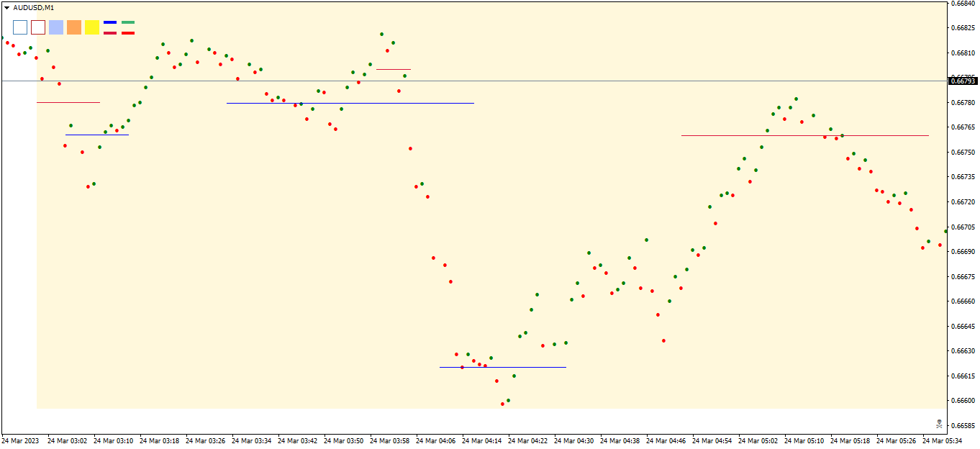Click time label 24 Mar 03:26
The image size is (980, 449).
(x=205, y=440)
